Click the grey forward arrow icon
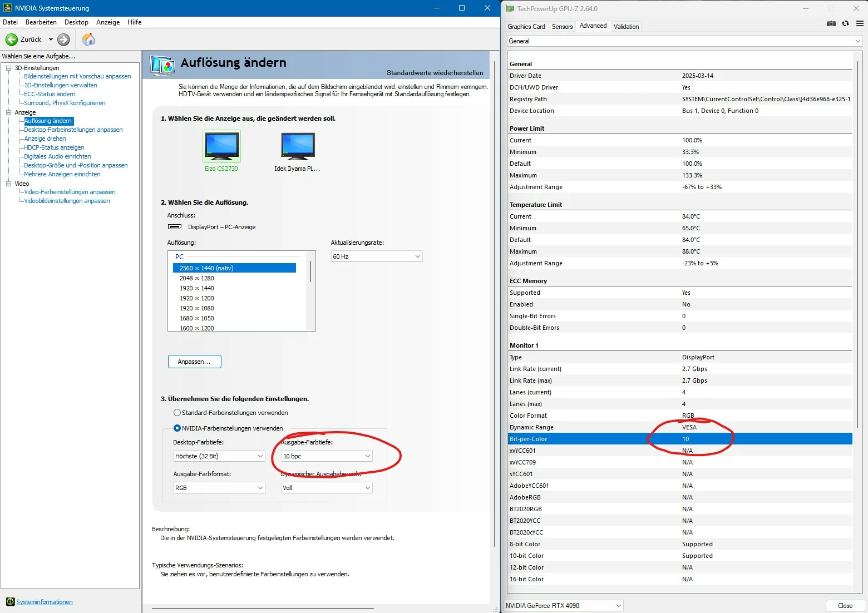The width and height of the screenshot is (868, 613). [64, 39]
